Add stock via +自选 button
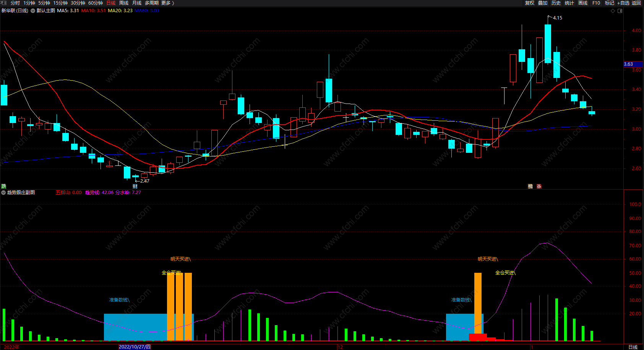This screenshot has height=350, width=644. tap(623, 3)
